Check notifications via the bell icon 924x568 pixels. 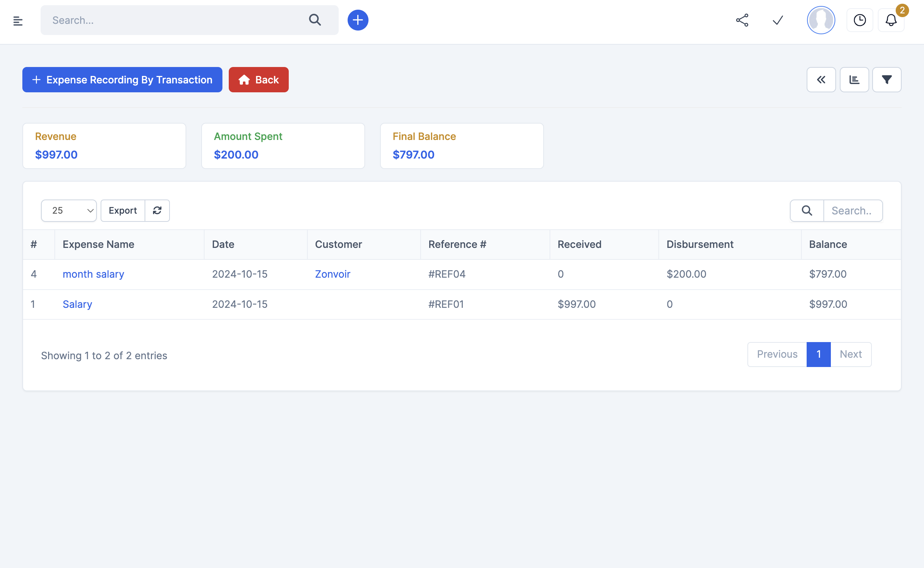(891, 20)
